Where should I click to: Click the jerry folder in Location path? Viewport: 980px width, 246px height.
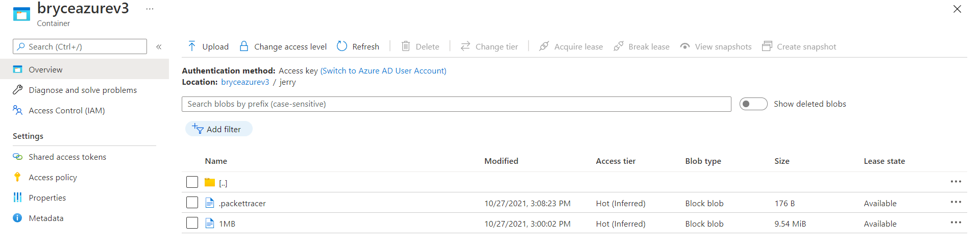(287, 82)
